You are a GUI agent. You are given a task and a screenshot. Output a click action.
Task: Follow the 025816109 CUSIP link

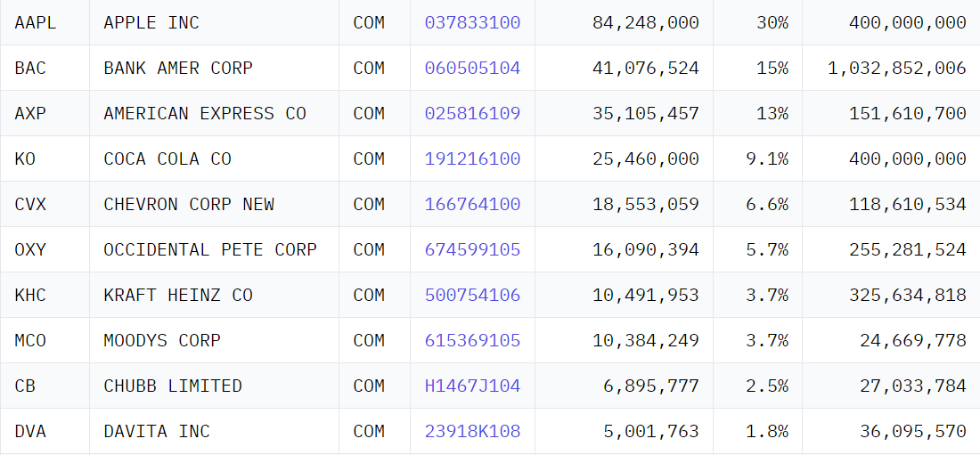[x=472, y=113]
